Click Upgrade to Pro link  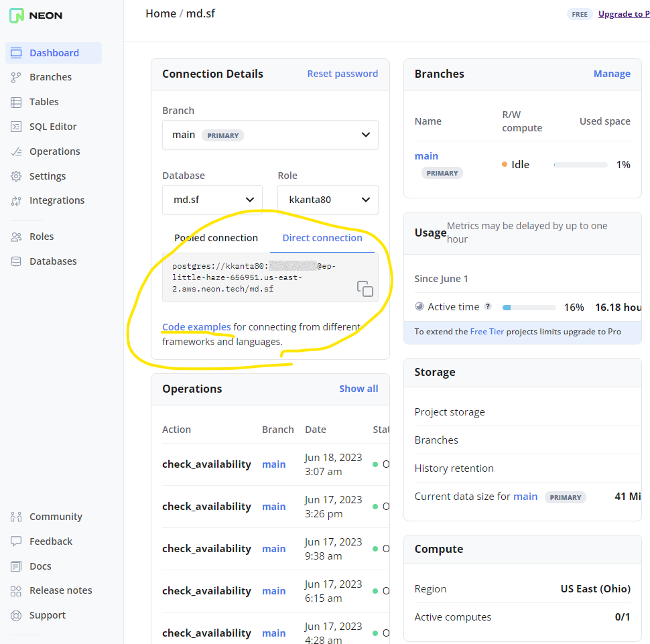(624, 13)
